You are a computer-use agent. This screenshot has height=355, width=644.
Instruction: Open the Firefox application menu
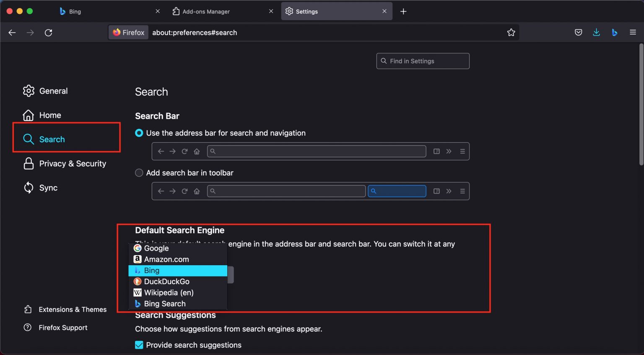click(x=634, y=32)
